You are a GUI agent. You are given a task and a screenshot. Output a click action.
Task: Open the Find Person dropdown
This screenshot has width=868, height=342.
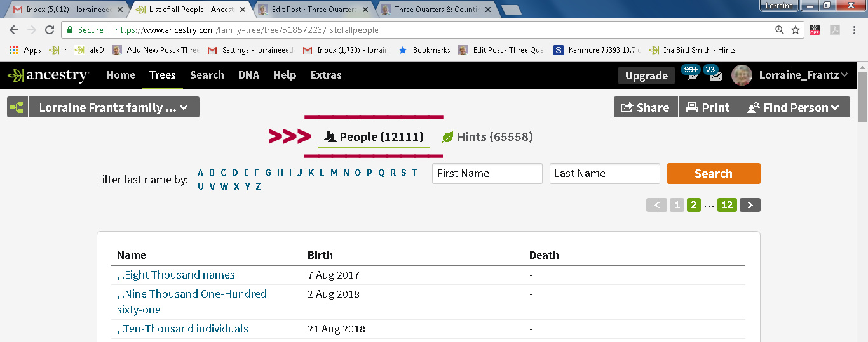794,107
